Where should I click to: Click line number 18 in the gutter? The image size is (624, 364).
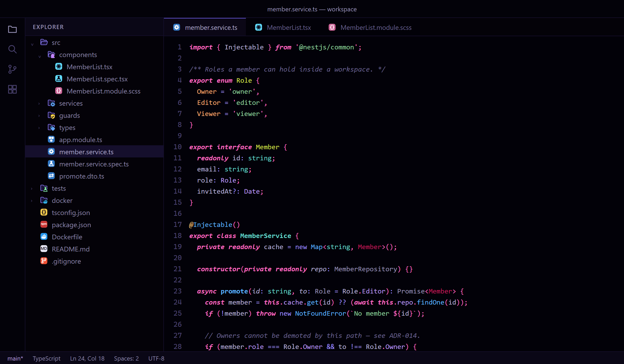pos(177,236)
